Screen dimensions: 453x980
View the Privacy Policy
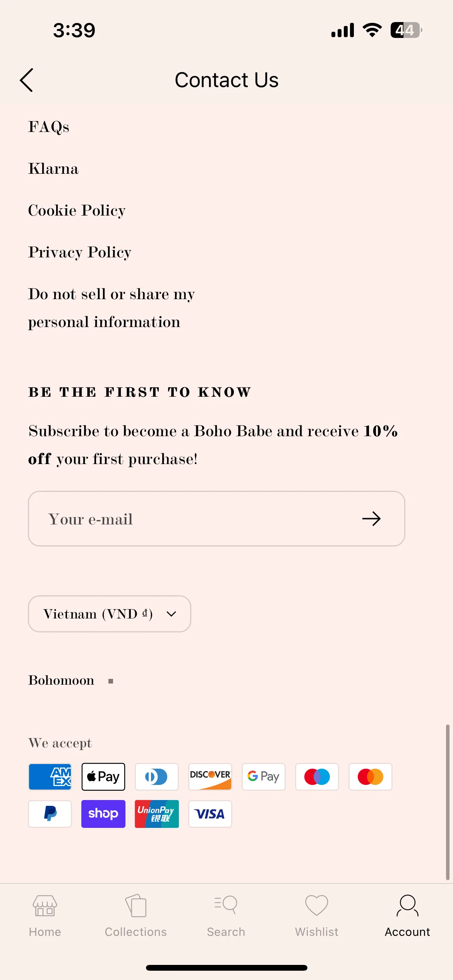click(80, 252)
